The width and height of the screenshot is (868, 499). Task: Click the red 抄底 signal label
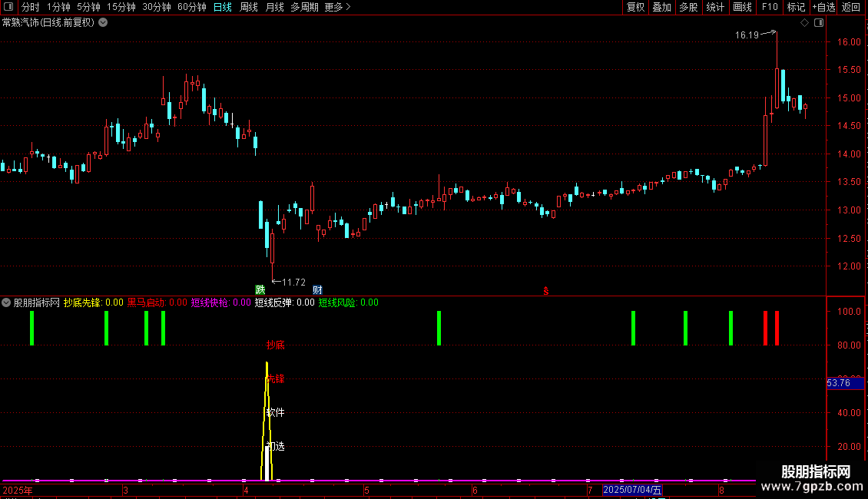tap(275, 345)
